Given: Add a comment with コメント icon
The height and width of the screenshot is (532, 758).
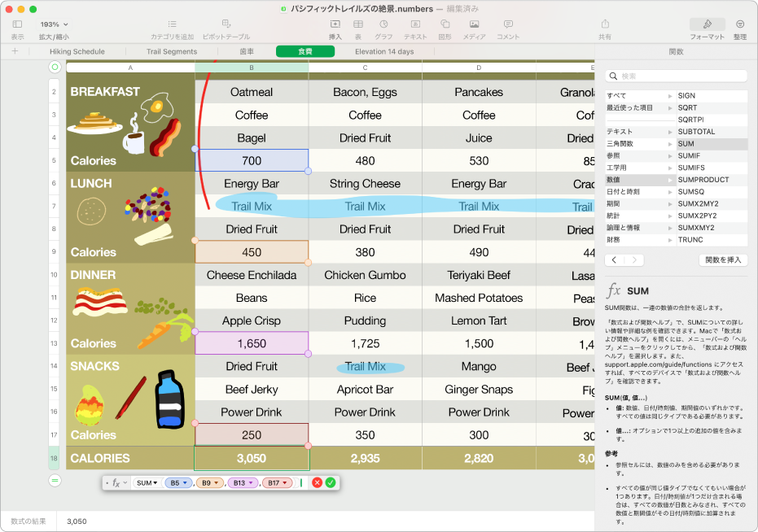Looking at the screenshot, I should 508,25.
